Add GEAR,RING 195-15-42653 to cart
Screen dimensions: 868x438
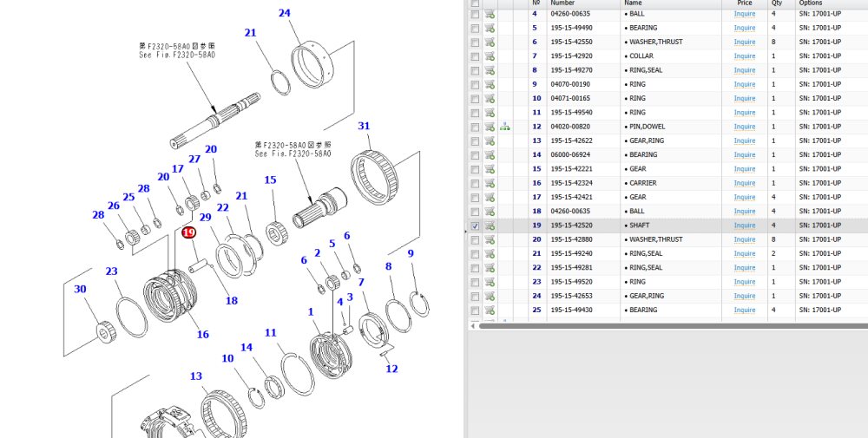click(490, 296)
